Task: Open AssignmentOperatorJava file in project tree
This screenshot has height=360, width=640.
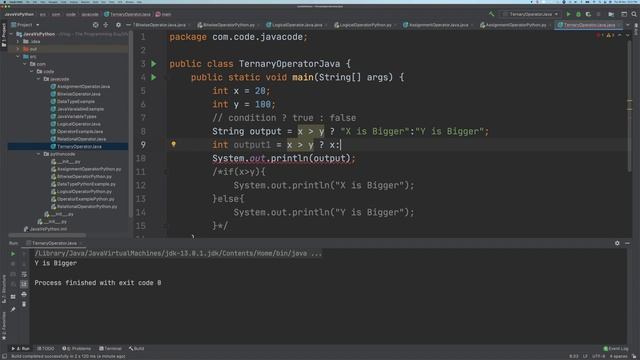Action: [80, 87]
